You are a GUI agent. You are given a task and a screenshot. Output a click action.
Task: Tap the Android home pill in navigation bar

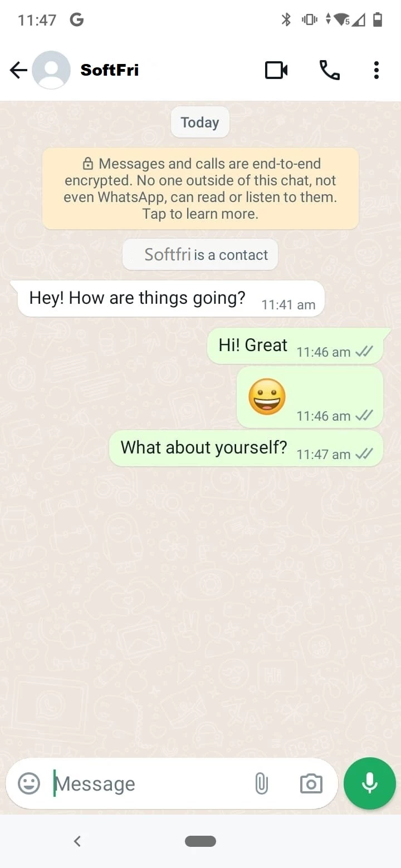(x=200, y=841)
